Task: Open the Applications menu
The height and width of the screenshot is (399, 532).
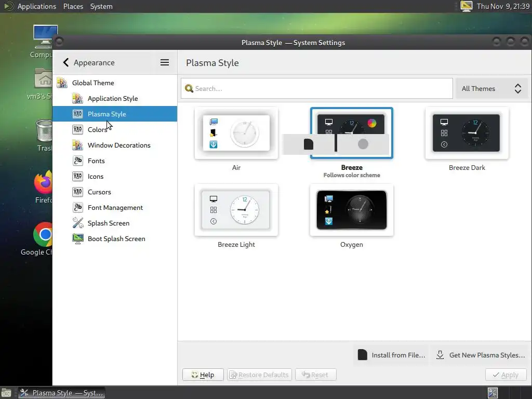Action: [37, 6]
